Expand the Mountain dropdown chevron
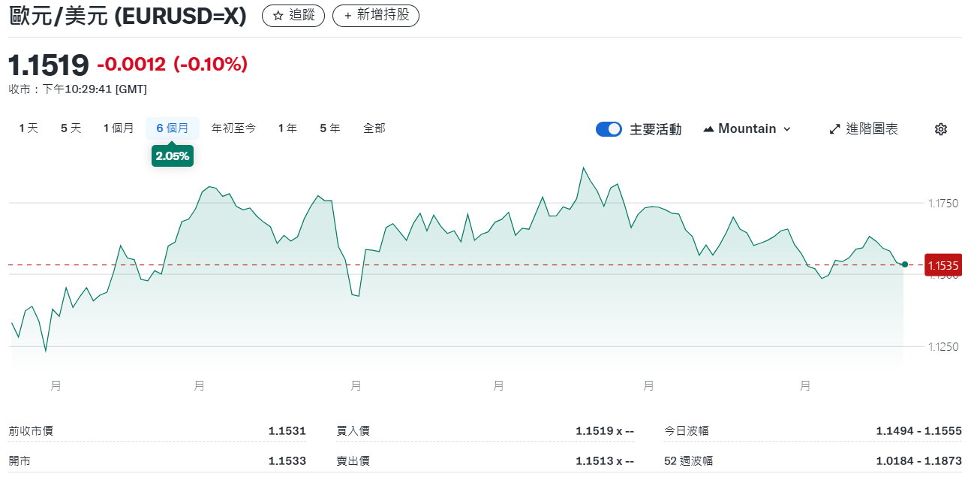This screenshot has width=980, height=495. click(x=787, y=129)
